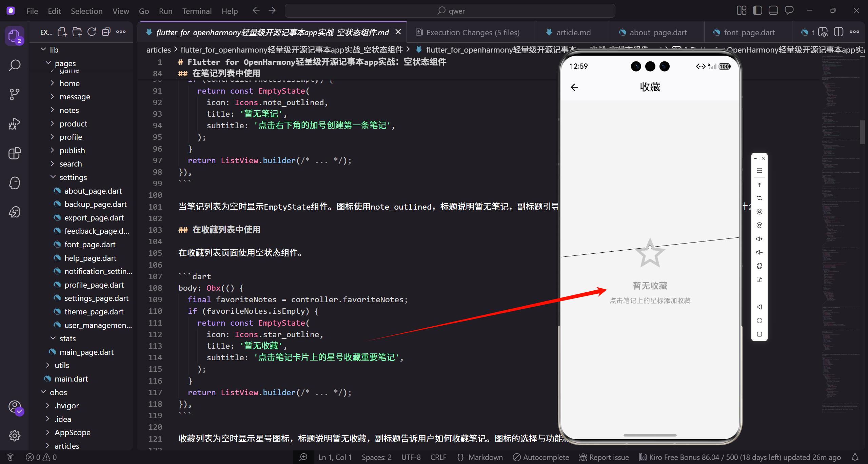Toggle Autocomplete in the status bar

(x=541, y=457)
